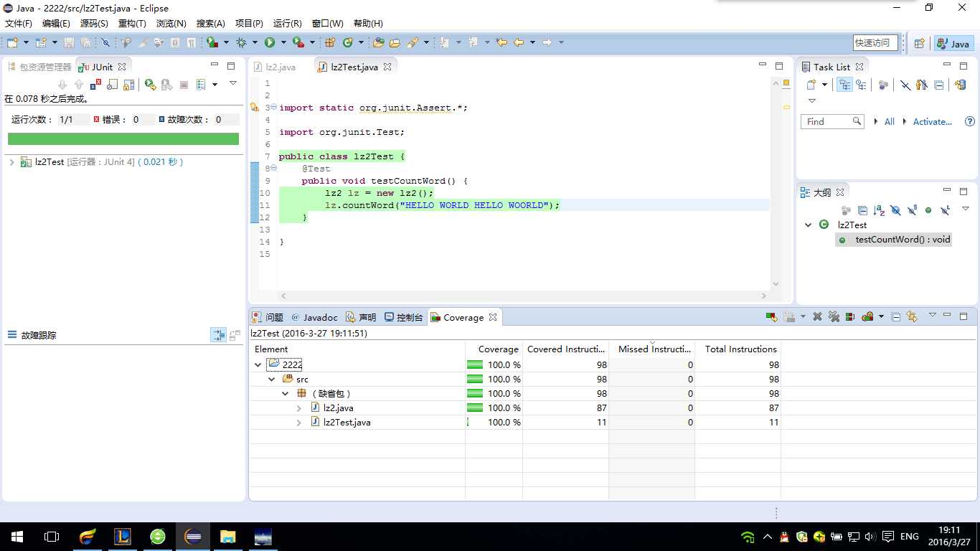Click the All link in Task List
Screen dimensions: 980x551
(890, 122)
